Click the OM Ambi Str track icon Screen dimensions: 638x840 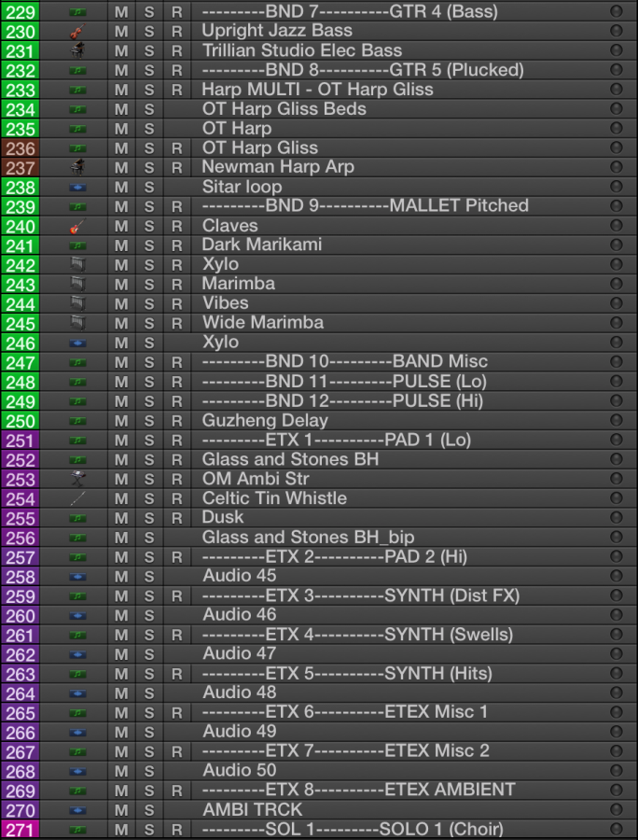pos(77,479)
